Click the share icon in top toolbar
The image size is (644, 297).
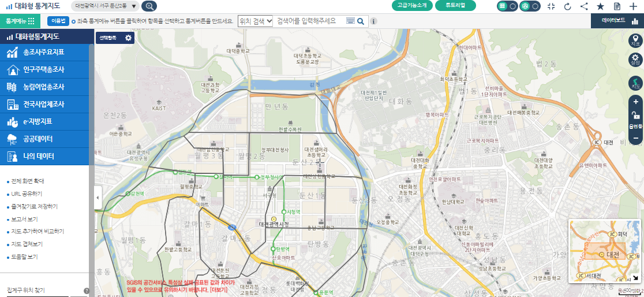(x=584, y=6)
